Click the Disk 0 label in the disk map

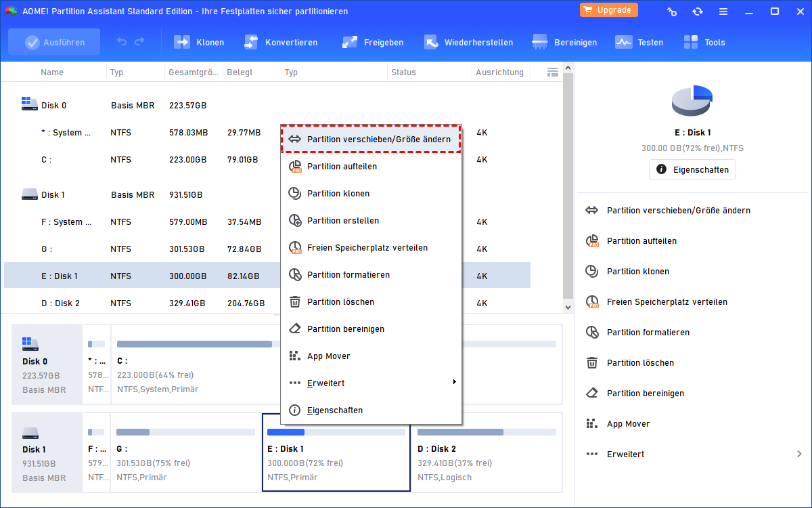pos(47,364)
